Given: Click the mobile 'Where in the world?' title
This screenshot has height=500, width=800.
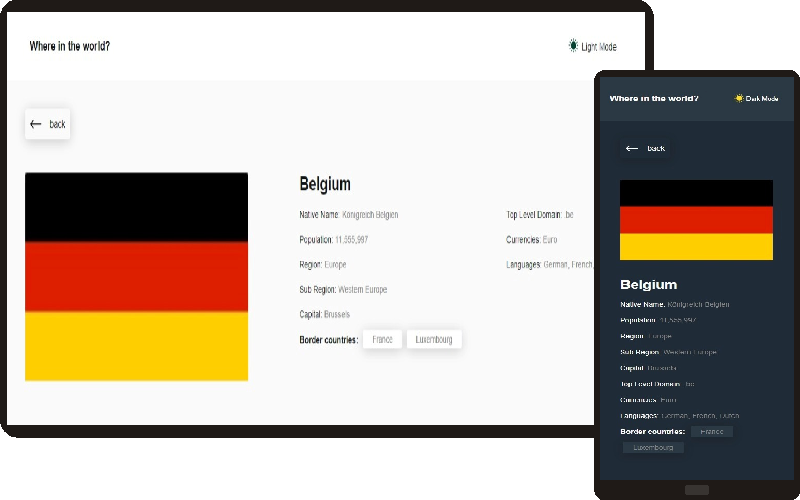Looking at the screenshot, I should [x=654, y=98].
